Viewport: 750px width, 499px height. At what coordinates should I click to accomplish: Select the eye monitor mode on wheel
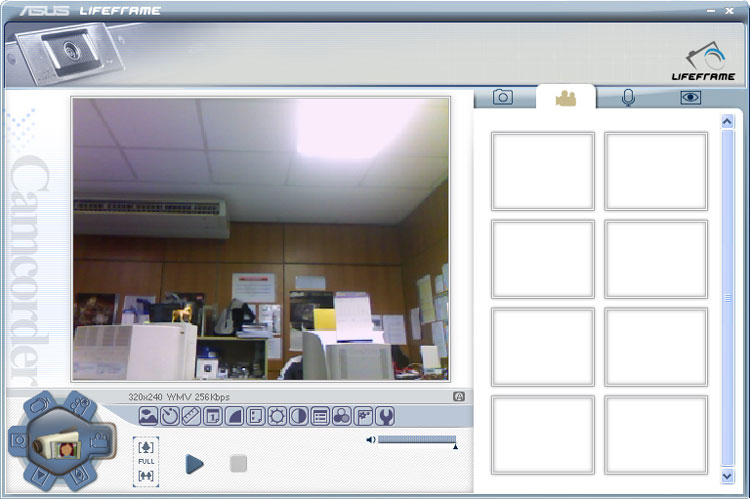coord(79,475)
